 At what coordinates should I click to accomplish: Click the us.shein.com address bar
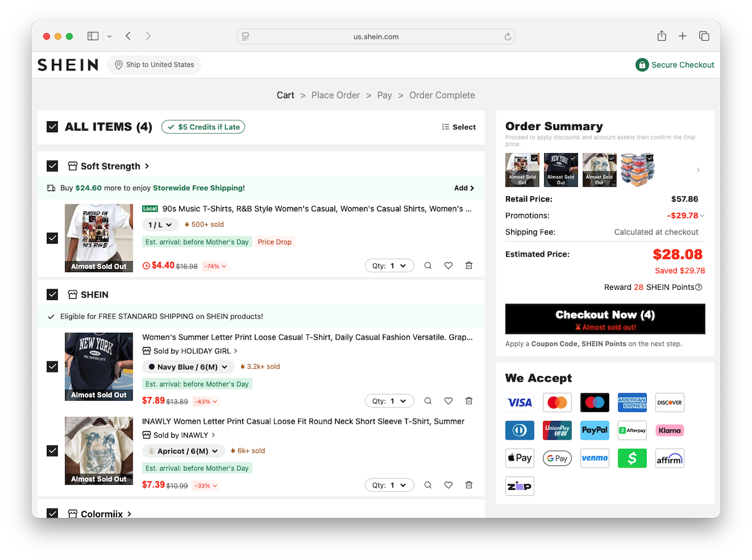click(376, 36)
